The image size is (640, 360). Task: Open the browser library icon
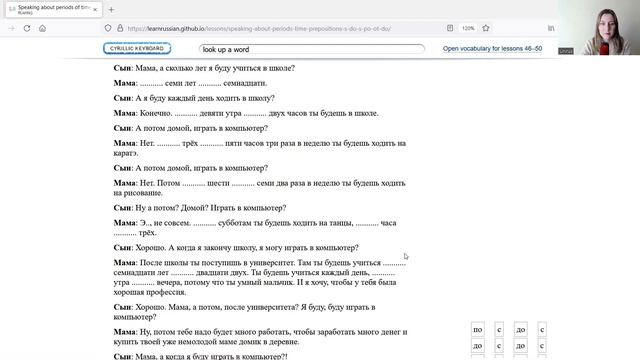pos(551,28)
